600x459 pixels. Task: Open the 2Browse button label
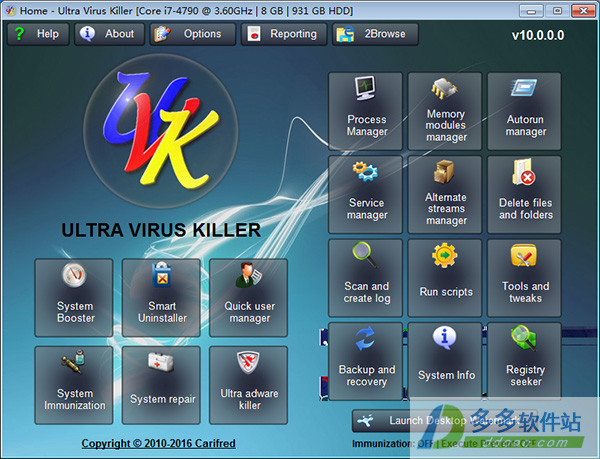tap(385, 34)
